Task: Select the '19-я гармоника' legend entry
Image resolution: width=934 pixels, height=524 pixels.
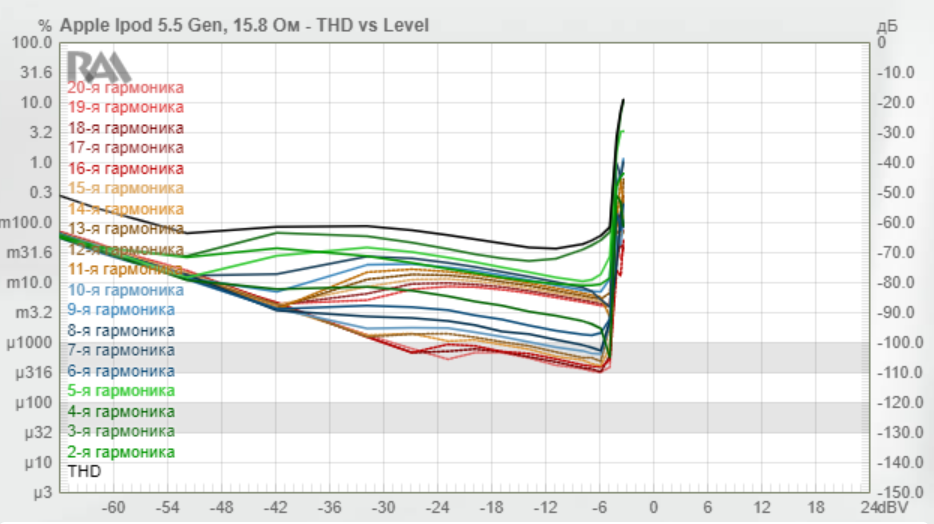Action: tap(125, 107)
